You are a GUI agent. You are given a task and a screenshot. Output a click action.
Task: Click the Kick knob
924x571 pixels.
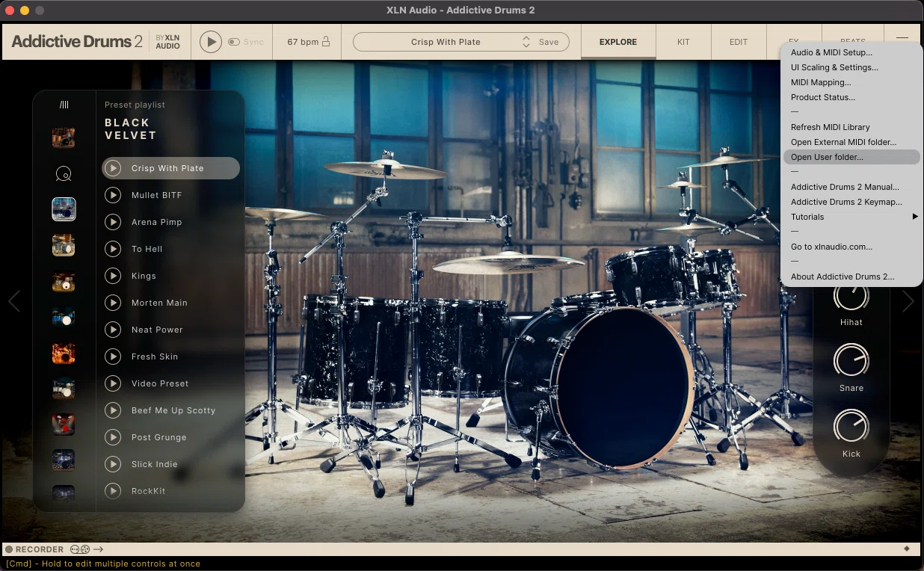[x=851, y=426]
